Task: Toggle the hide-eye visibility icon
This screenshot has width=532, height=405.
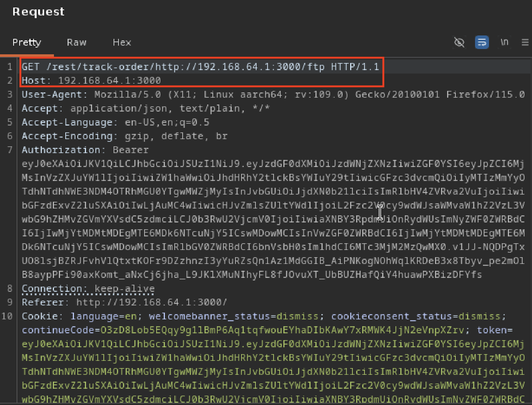Action: [x=459, y=42]
